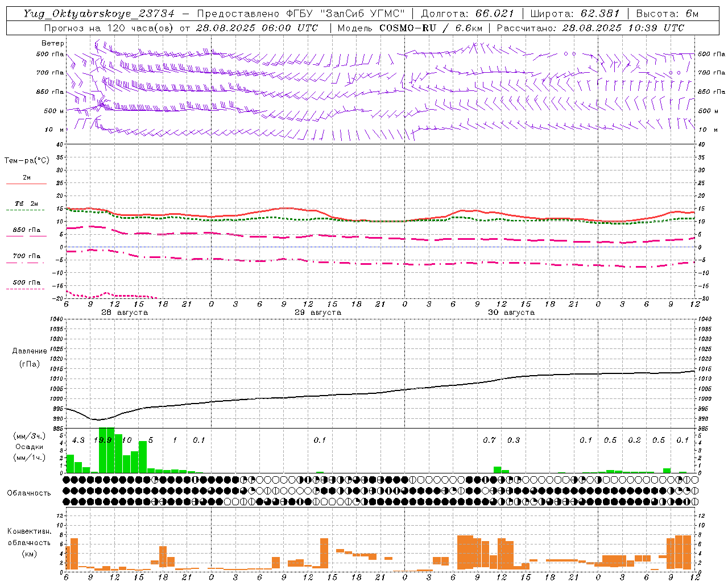
Task: Select the 28 августа date label
Action: pos(125,313)
